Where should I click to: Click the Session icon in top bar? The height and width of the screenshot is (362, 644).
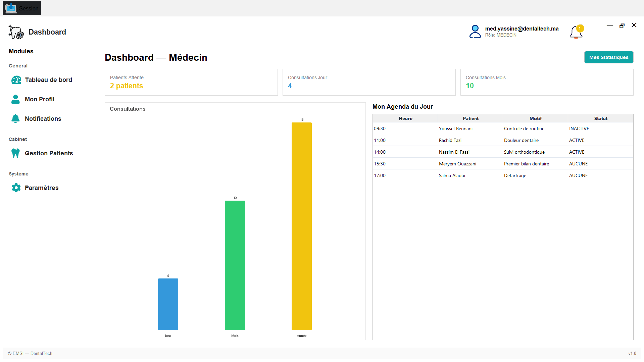click(x=11, y=8)
